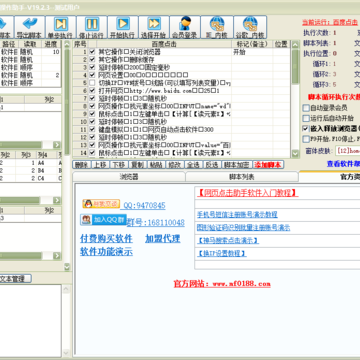Toggle checkbox for row 4 网页设置

[x=92, y=75]
